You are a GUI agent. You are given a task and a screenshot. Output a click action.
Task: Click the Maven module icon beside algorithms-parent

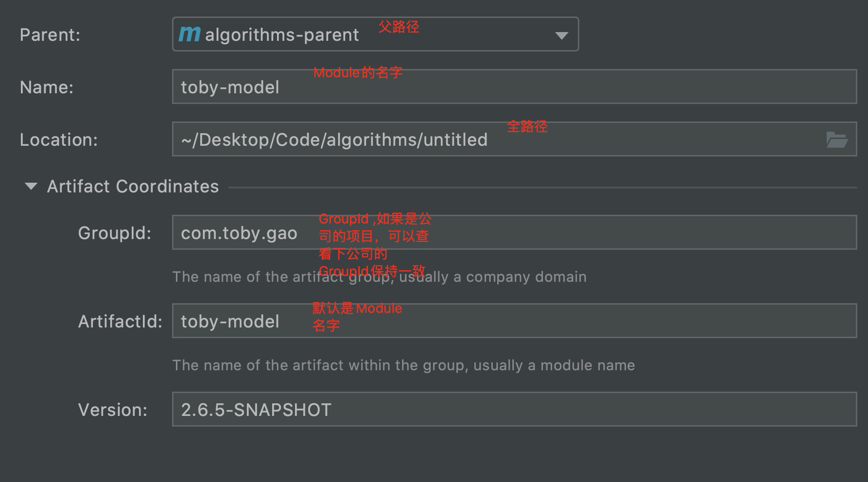click(190, 34)
